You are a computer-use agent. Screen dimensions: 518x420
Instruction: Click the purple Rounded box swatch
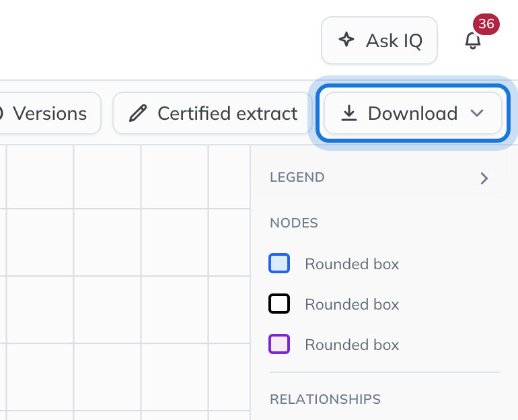pos(279,344)
